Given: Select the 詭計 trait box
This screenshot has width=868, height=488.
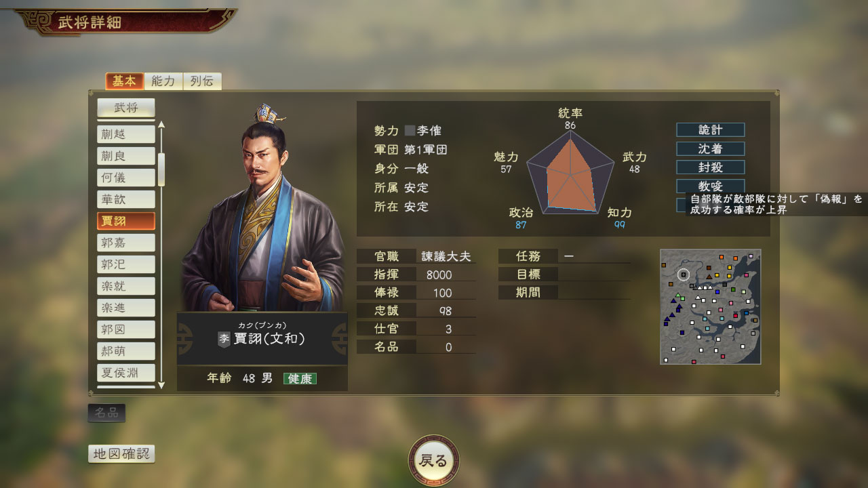Looking at the screenshot, I should click(710, 129).
